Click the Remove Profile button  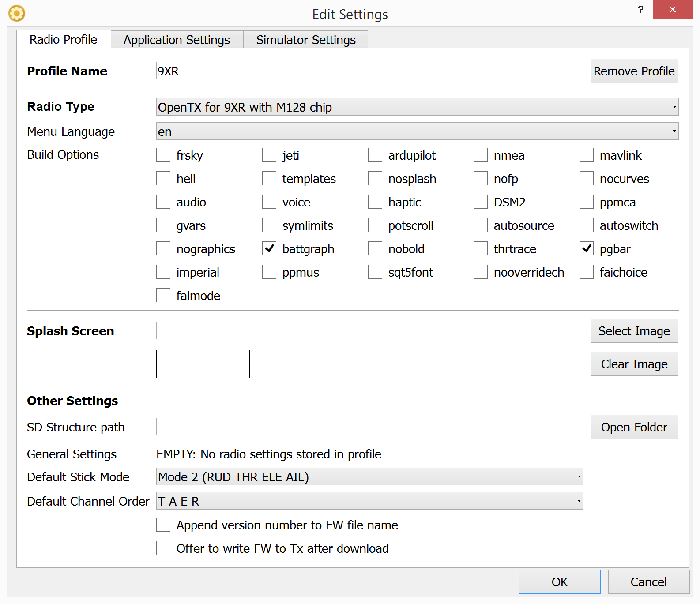[x=634, y=71]
